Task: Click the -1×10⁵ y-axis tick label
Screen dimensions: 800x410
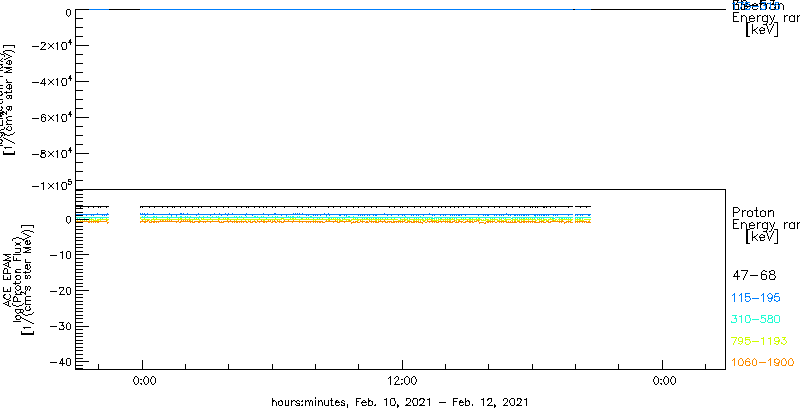Action: [x=50, y=185]
